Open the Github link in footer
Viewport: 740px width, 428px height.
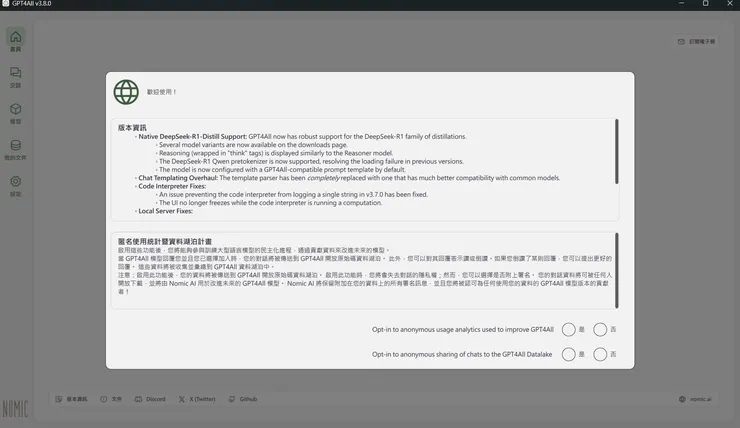coord(243,399)
